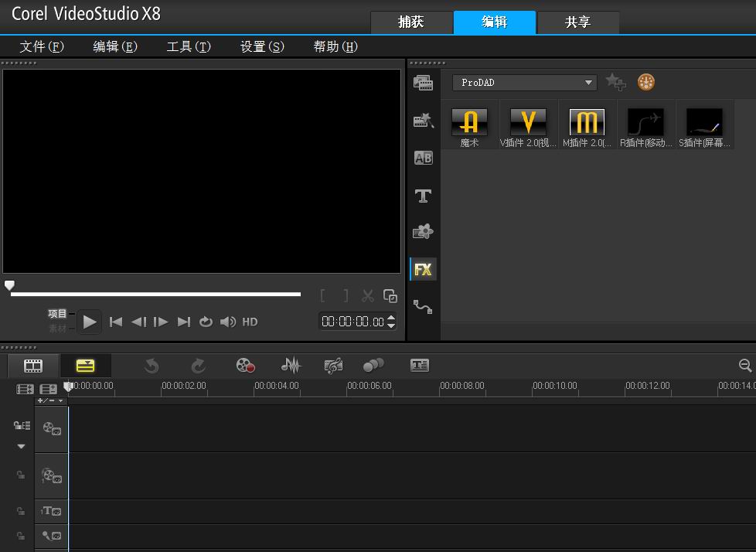
Task: Click the preview scrubber handle
Action: pos(9,285)
